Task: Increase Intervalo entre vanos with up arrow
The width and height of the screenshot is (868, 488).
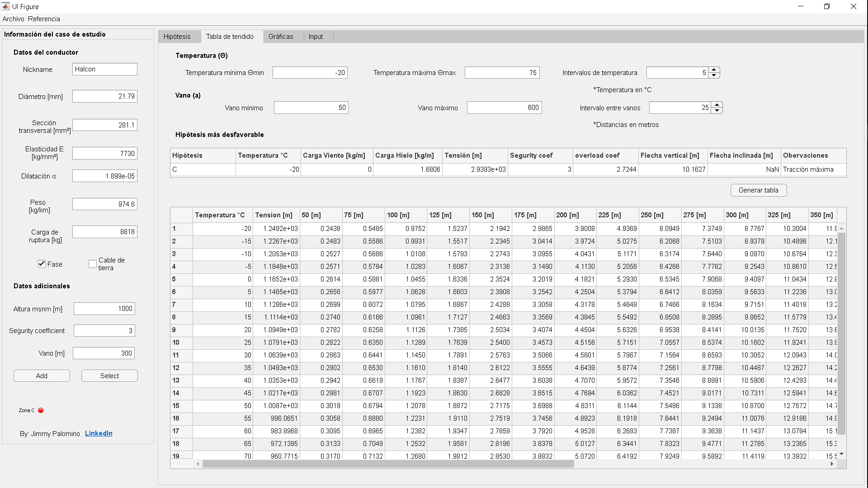Action: 717,105
